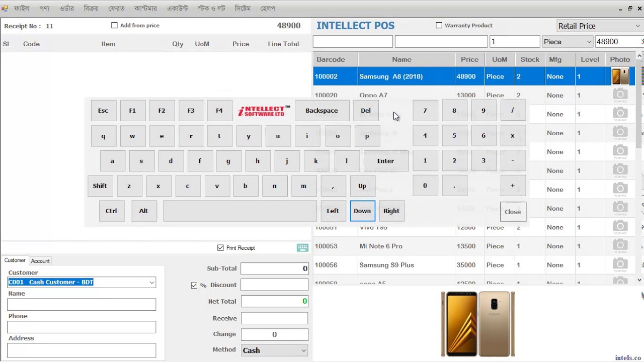Screen dimensions: 644x362
Task: Select the Samsung S9 Plus row name
Action: click(386, 265)
